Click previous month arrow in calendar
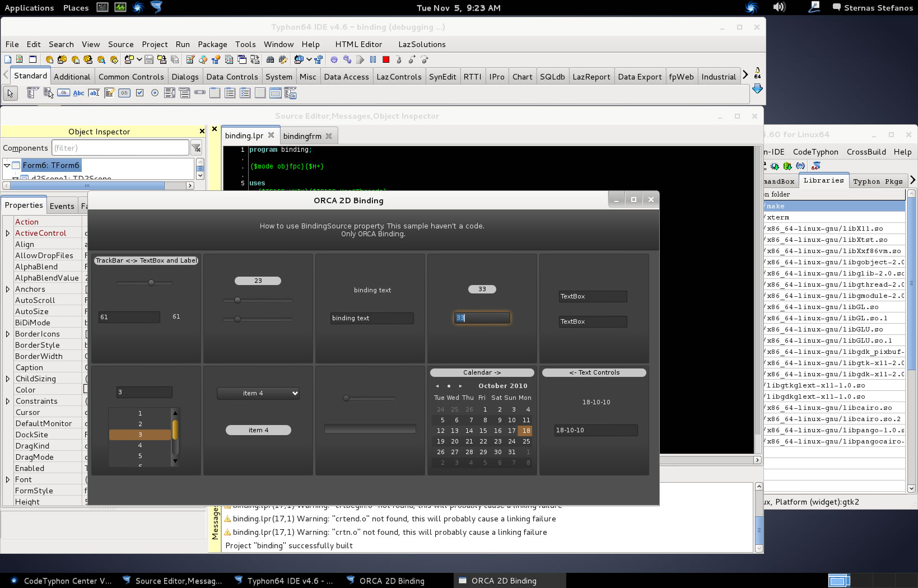Viewport: 918px width, 588px height. click(x=437, y=386)
